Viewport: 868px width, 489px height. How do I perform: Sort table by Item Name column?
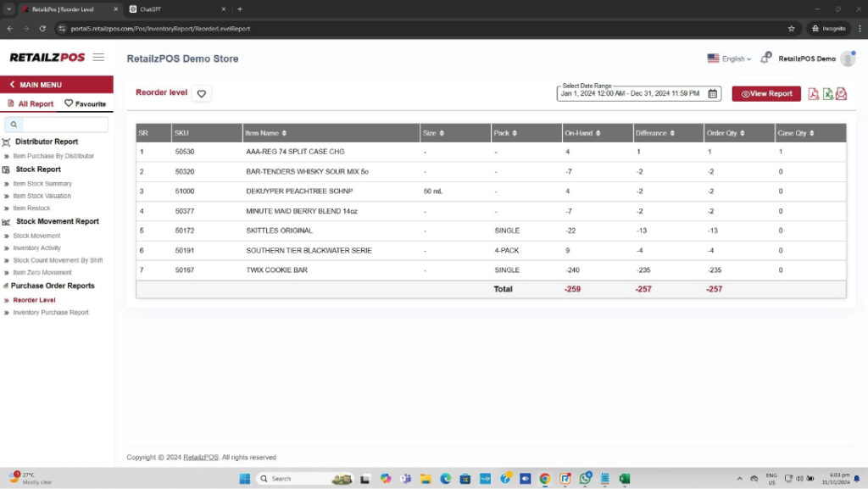[x=266, y=133]
